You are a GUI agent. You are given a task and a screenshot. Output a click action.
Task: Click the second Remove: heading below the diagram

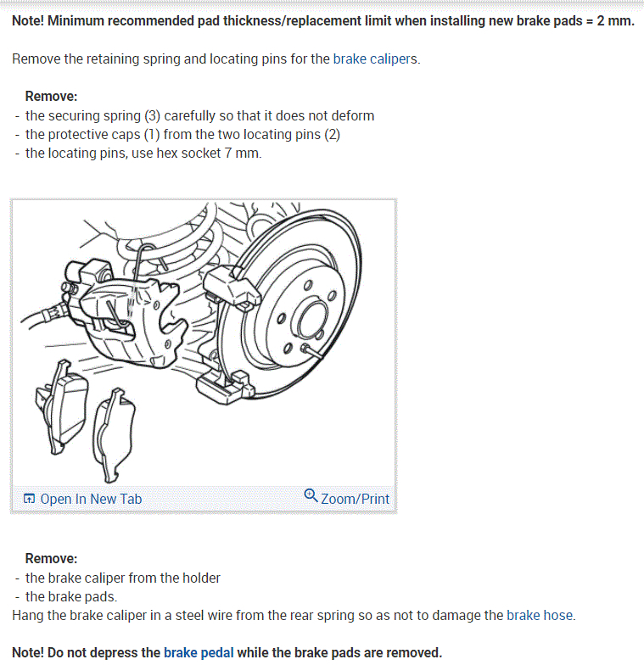(x=51, y=558)
